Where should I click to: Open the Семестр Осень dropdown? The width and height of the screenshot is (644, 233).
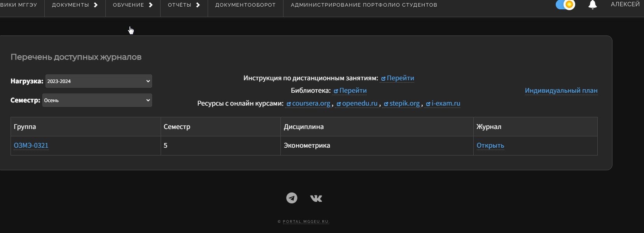97,100
